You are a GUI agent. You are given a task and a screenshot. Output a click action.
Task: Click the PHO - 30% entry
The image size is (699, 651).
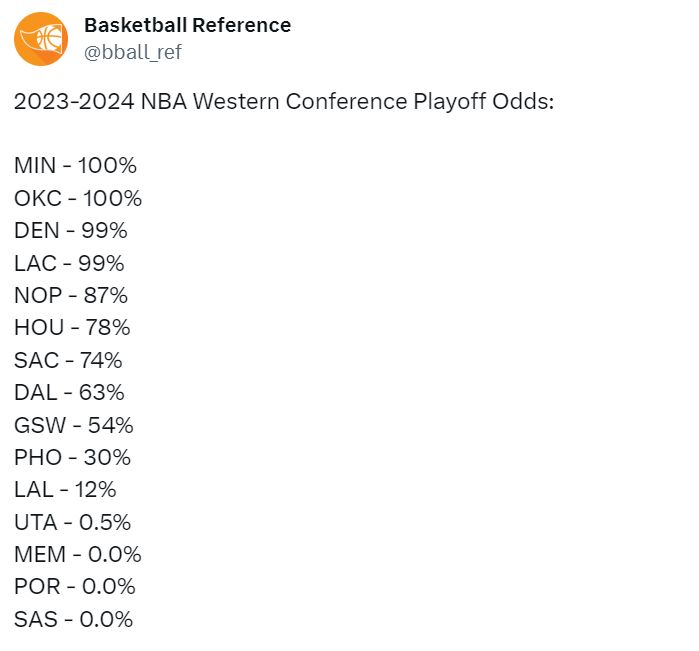73,457
